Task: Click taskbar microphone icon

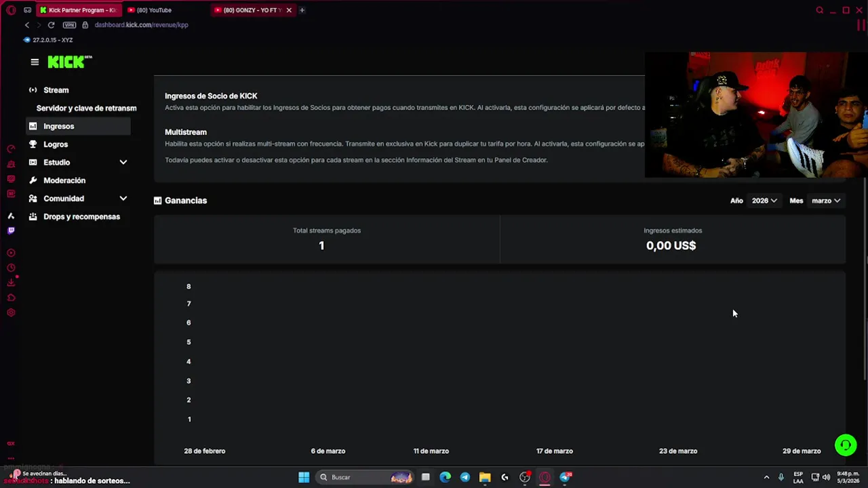Action: [x=781, y=477]
